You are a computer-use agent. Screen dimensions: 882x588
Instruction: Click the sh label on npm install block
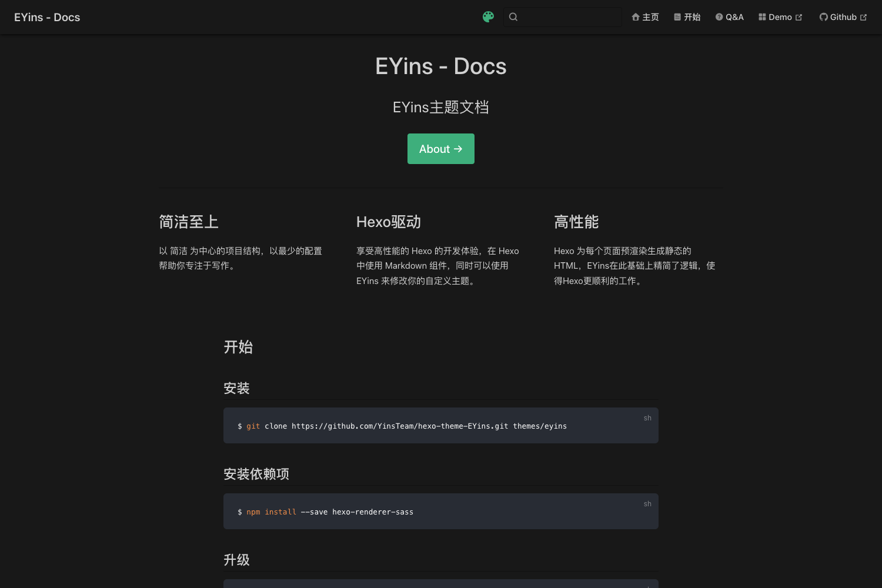click(647, 504)
